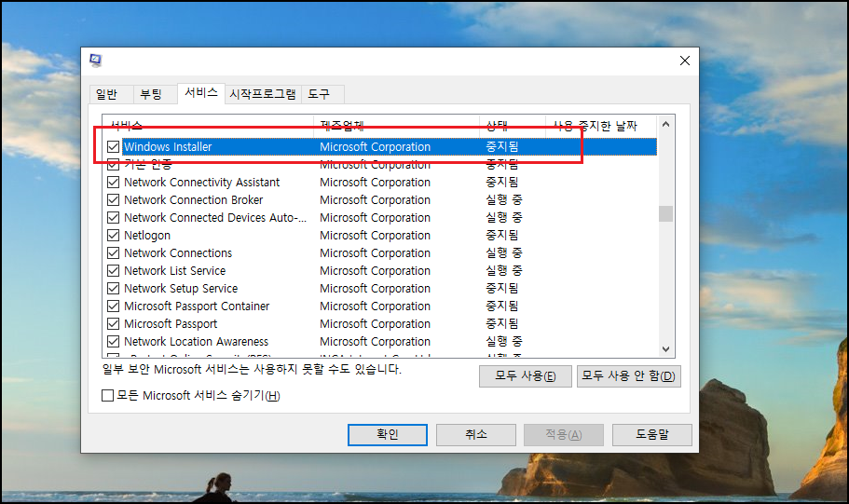Toggle Network Setup Service checkbox
The image size is (849, 504).
[x=113, y=288]
